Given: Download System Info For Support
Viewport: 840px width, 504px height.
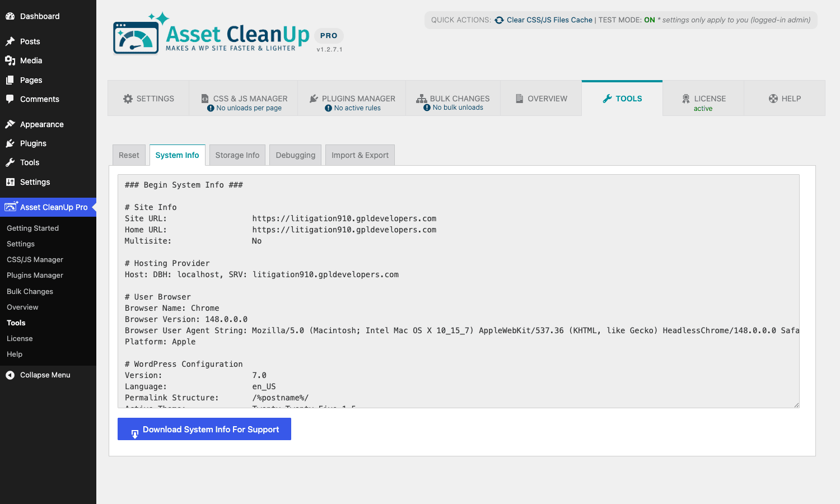Looking at the screenshot, I should tap(204, 429).
